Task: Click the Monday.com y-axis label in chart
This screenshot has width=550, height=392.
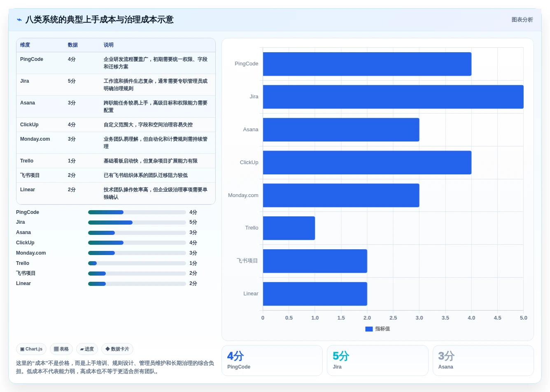Action: pos(243,195)
